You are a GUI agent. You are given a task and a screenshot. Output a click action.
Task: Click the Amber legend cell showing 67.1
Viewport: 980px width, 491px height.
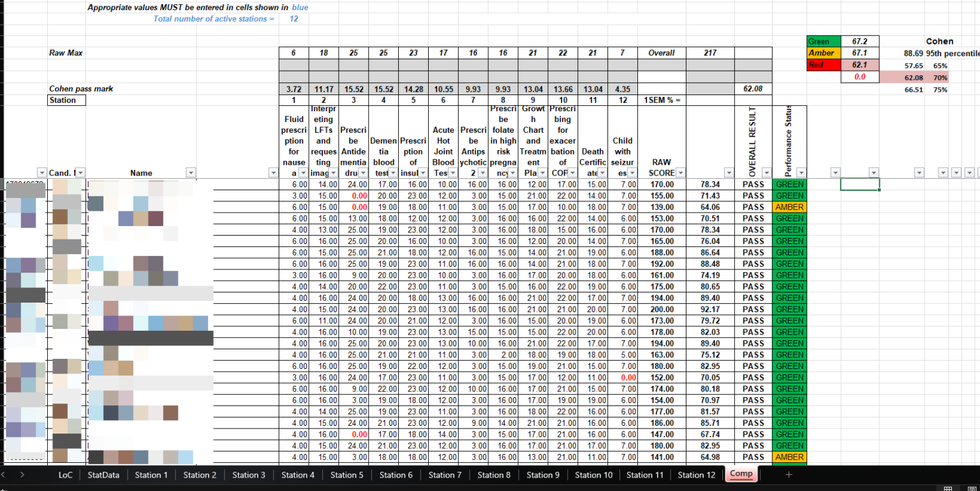[859, 52]
